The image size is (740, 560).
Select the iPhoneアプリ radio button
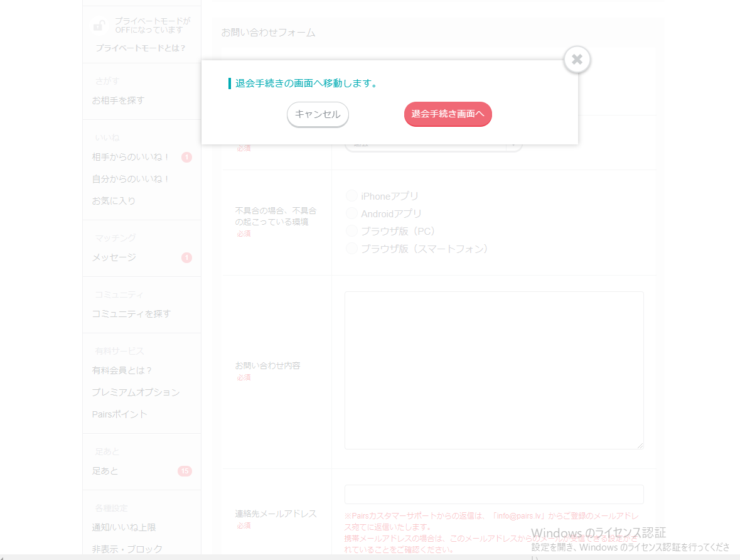351,195
